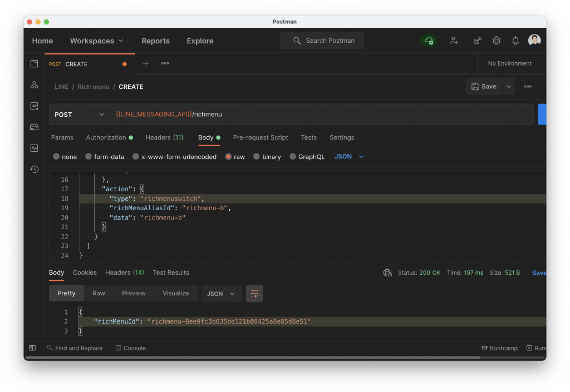The image size is (570, 392).
Task: Switch to the request Headers (11) tab
Action: (x=164, y=137)
